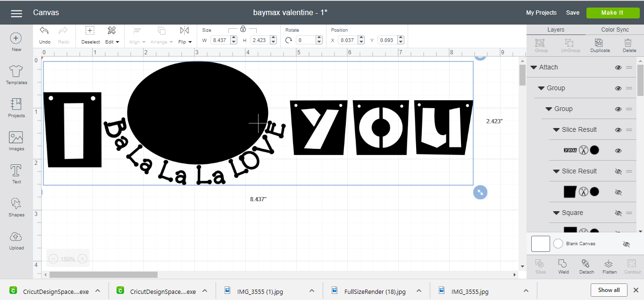644x300 pixels.
Task: Show the hidden Square layer
Action: click(x=618, y=213)
